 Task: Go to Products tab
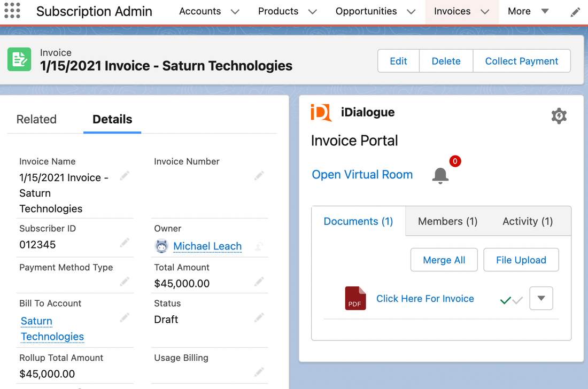(x=278, y=11)
